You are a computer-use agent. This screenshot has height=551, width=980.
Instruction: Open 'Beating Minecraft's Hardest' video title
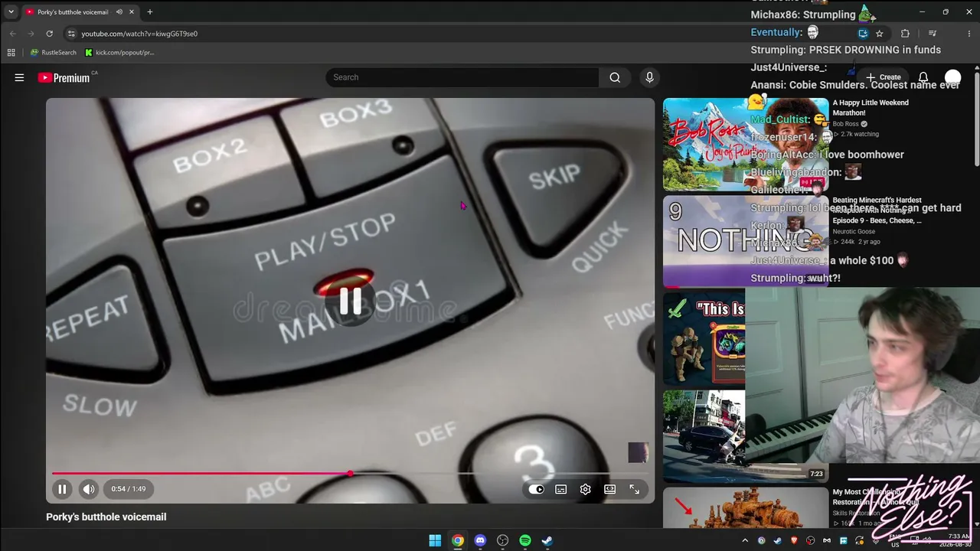point(877,210)
